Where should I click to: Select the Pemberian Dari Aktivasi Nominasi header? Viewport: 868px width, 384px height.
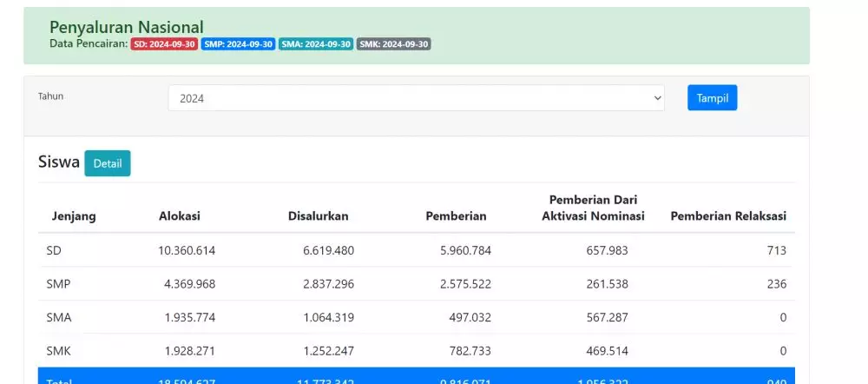point(593,208)
